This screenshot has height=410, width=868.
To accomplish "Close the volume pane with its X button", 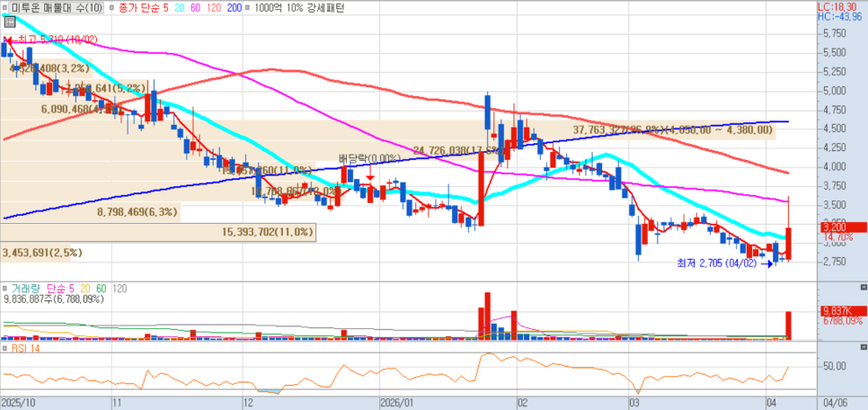I will pyautogui.click(x=864, y=288).
